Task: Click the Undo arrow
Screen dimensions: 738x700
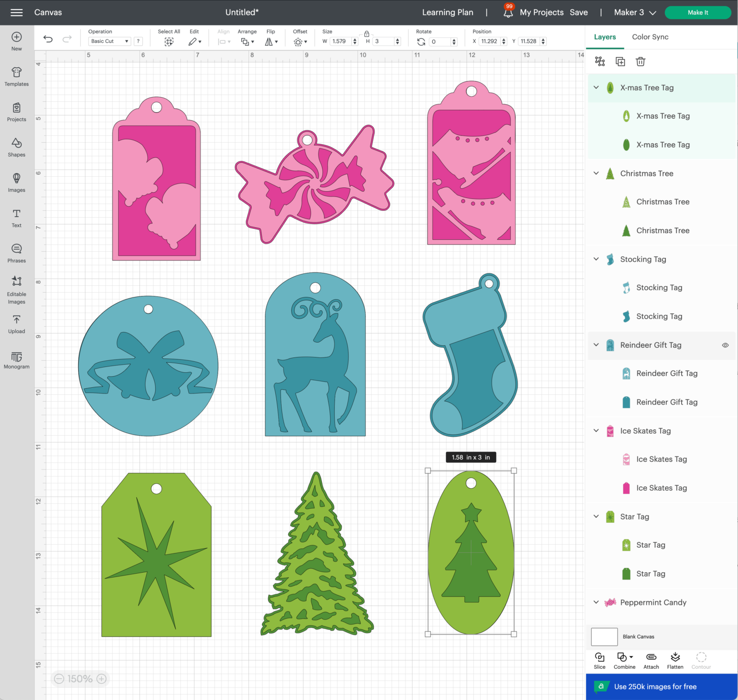Action: point(48,39)
